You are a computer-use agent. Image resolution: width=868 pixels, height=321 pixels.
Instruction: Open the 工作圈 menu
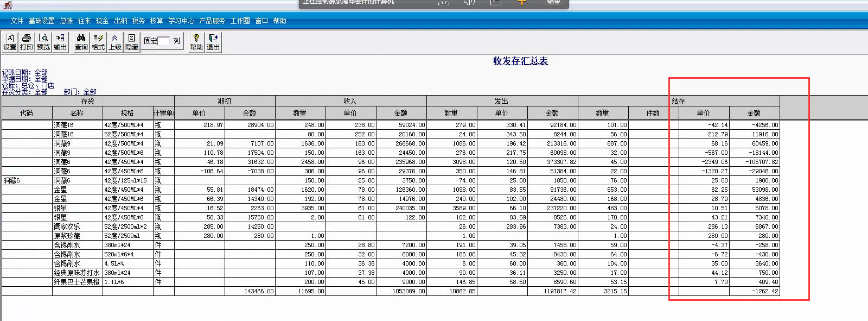pos(240,21)
